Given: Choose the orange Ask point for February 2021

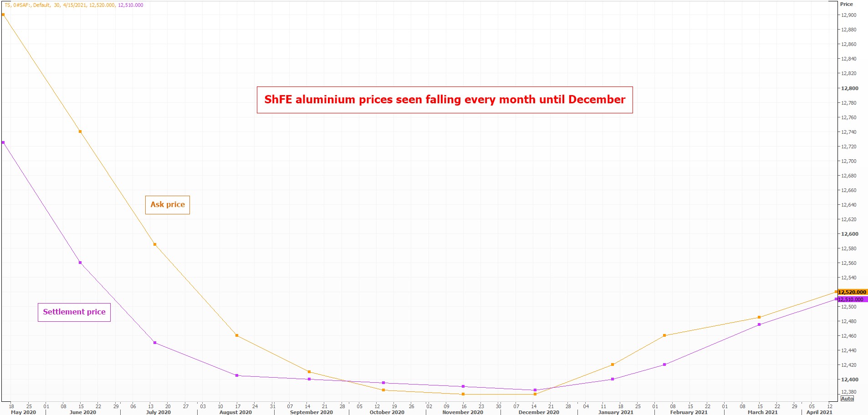Looking at the screenshot, I should click(664, 335).
